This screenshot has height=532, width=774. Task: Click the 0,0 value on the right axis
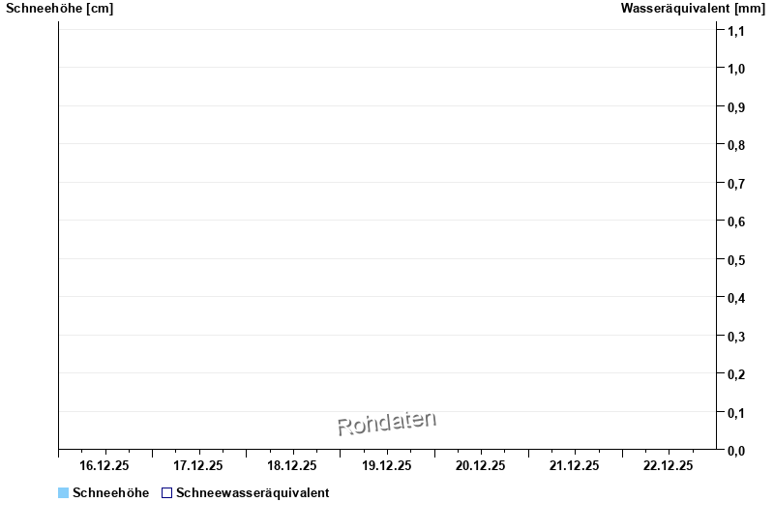coord(736,451)
